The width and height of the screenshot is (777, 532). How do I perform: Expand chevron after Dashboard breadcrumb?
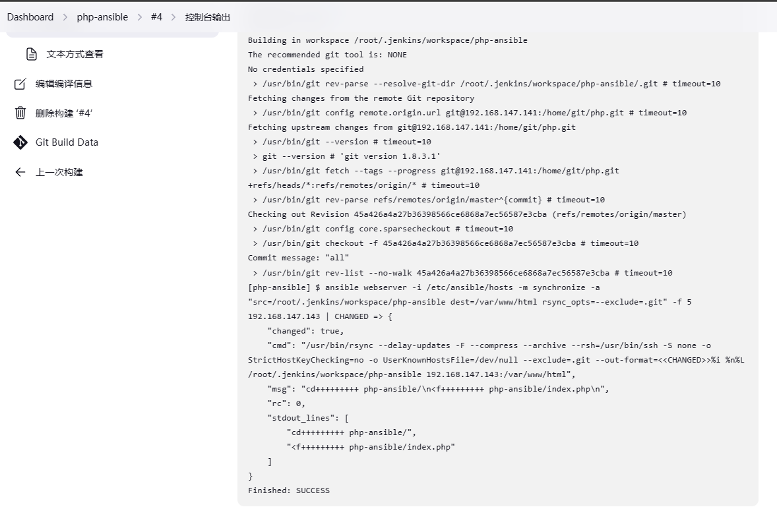pos(65,17)
